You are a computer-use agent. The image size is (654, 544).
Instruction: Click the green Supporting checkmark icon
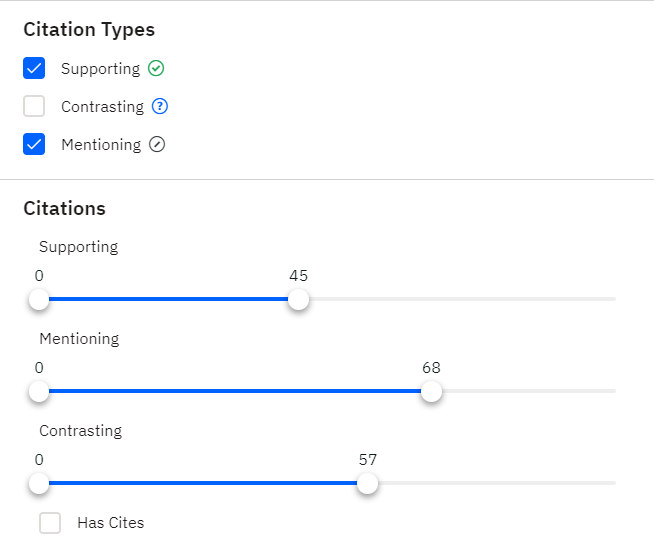[156, 68]
